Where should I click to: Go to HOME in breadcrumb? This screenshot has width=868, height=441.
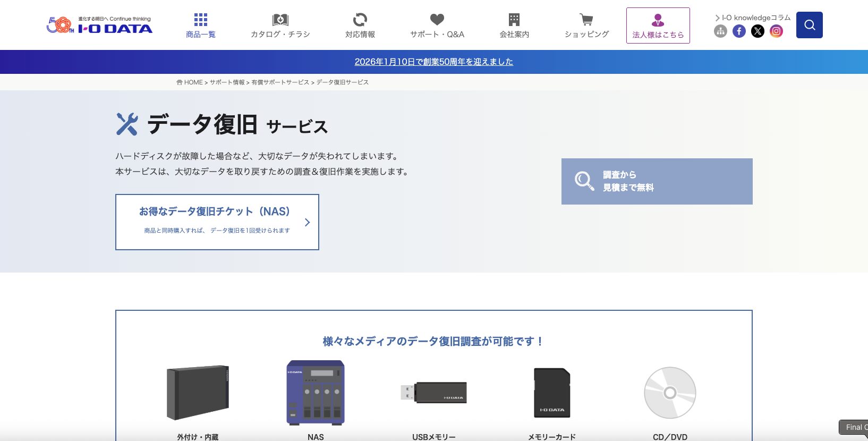click(x=193, y=82)
